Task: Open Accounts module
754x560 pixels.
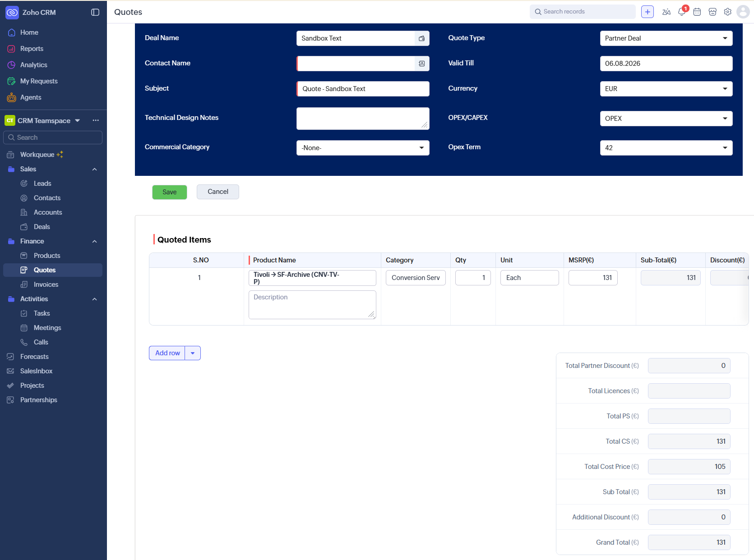Action: (x=48, y=212)
